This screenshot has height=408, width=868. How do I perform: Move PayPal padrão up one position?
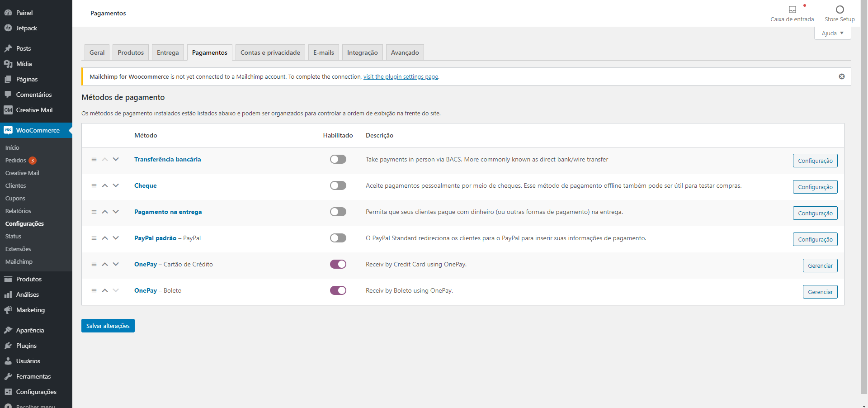pyautogui.click(x=105, y=238)
